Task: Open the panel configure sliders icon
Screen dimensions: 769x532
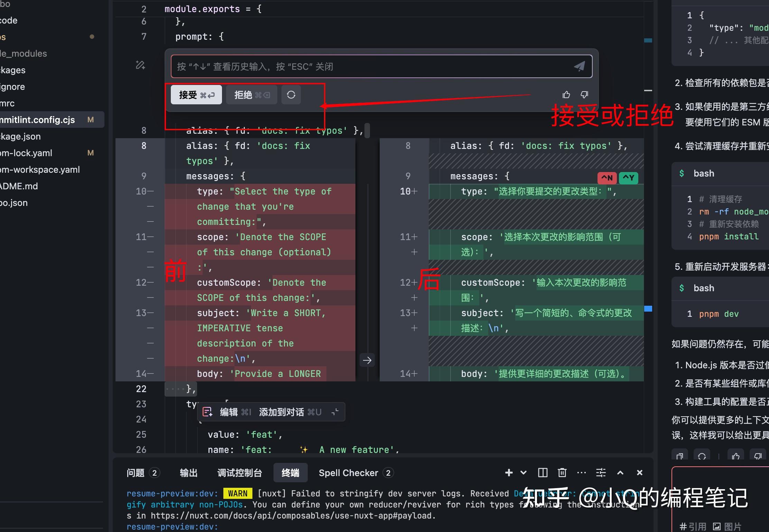Action: point(601,473)
